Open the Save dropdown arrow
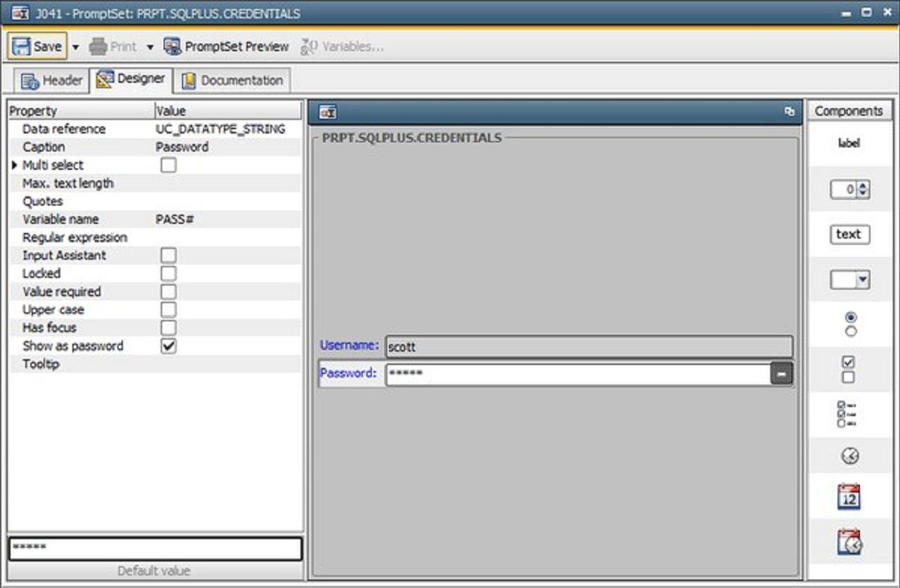Screen dimensions: 900x588 point(76,47)
